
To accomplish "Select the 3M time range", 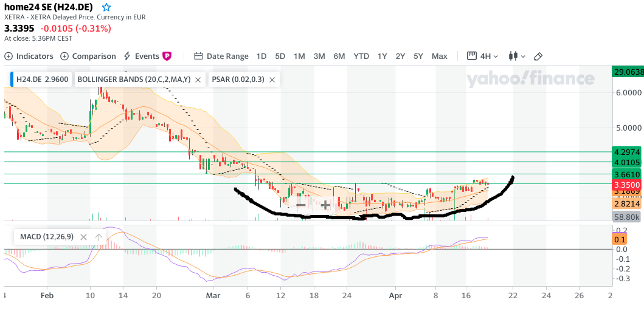I will 319,56.
